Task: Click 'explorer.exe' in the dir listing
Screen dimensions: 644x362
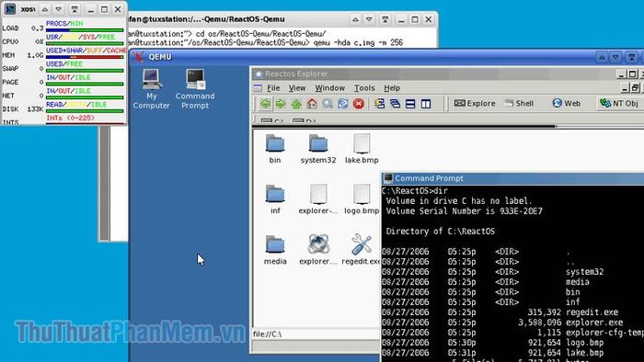Action: 594,322
